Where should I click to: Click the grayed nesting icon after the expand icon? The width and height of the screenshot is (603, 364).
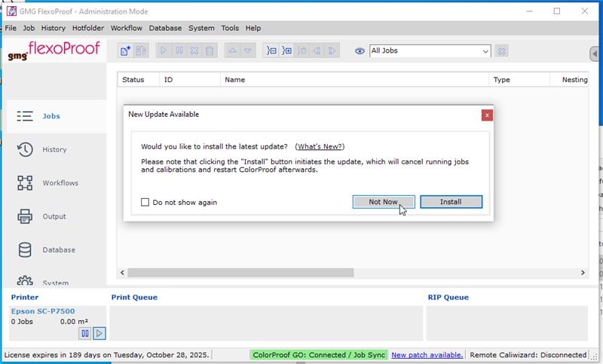pyautogui.click(x=302, y=50)
